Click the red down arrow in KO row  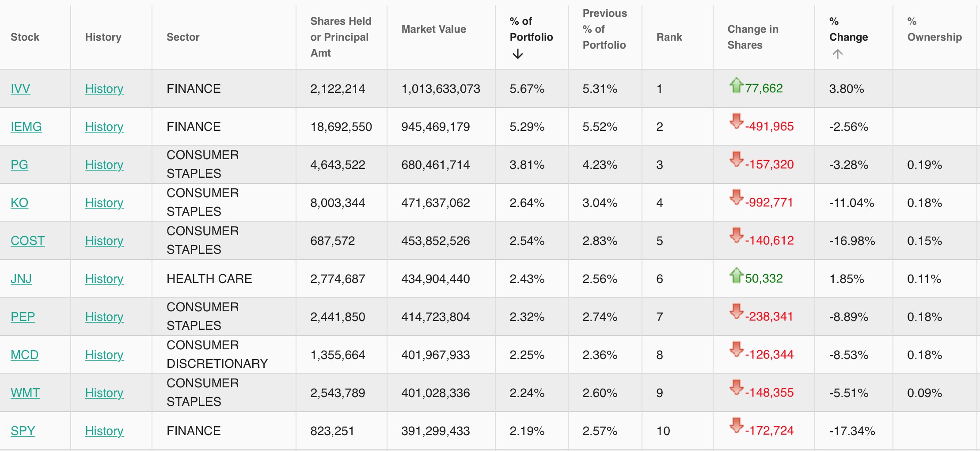[x=736, y=197]
